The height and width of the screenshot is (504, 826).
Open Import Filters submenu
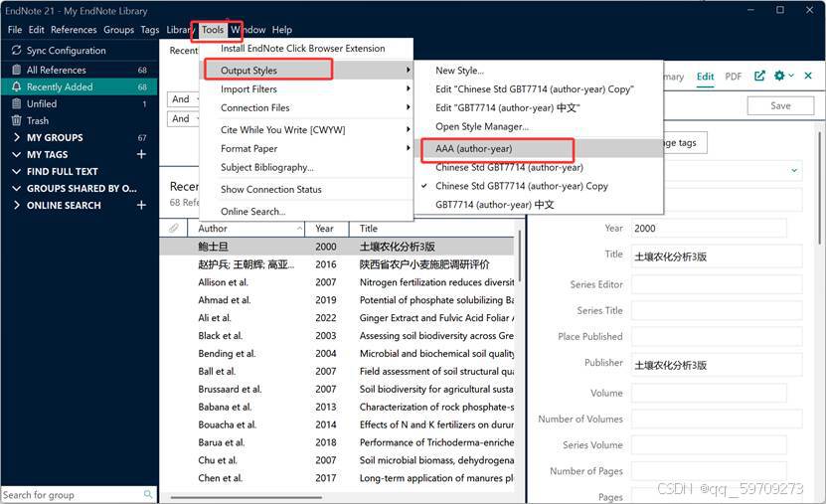point(306,89)
